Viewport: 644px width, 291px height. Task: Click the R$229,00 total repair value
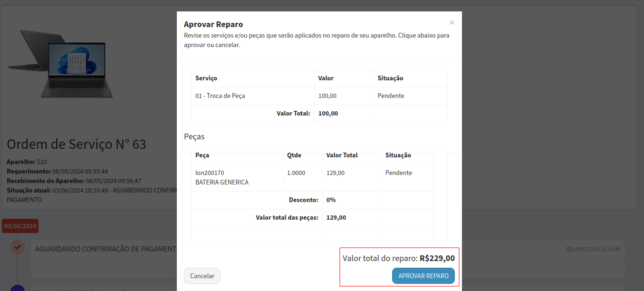[x=437, y=258]
